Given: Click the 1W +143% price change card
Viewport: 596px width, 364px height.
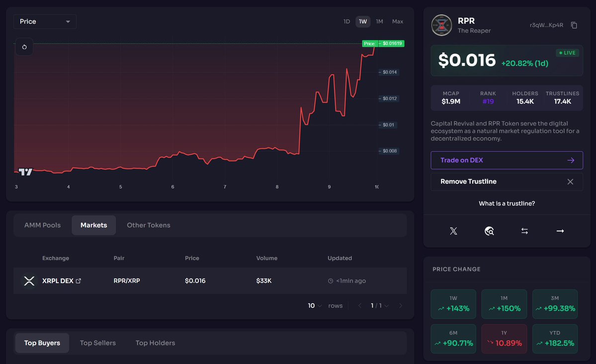Looking at the screenshot, I should (x=453, y=304).
